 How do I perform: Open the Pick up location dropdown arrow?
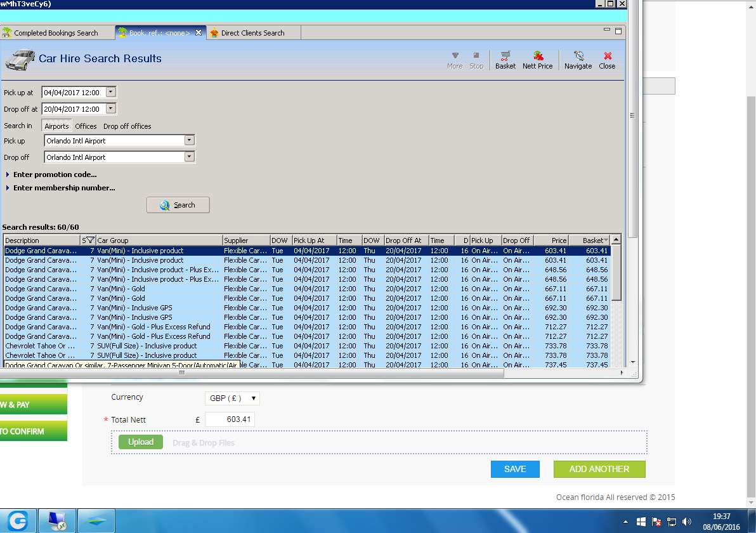[x=190, y=140]
